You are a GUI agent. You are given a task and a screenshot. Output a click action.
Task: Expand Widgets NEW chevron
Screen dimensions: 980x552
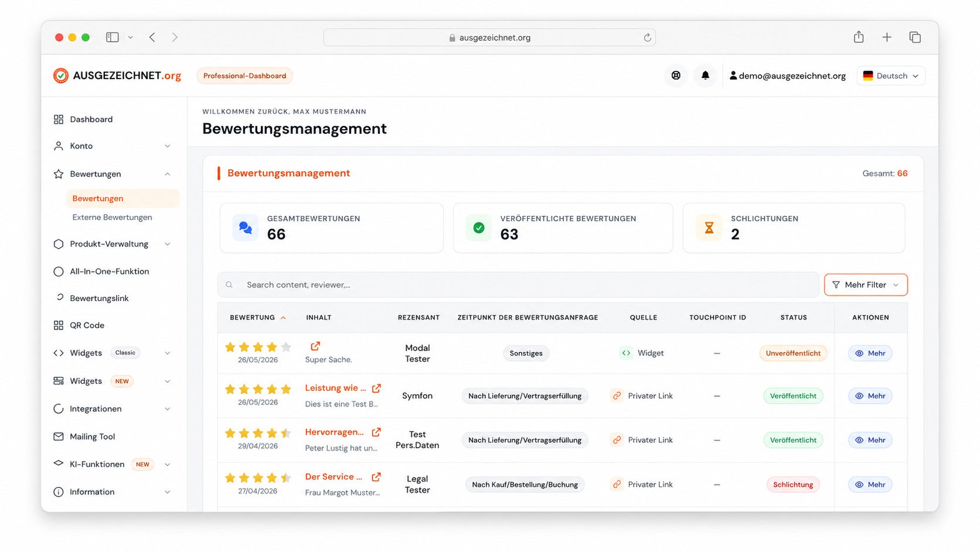point(167,381)
